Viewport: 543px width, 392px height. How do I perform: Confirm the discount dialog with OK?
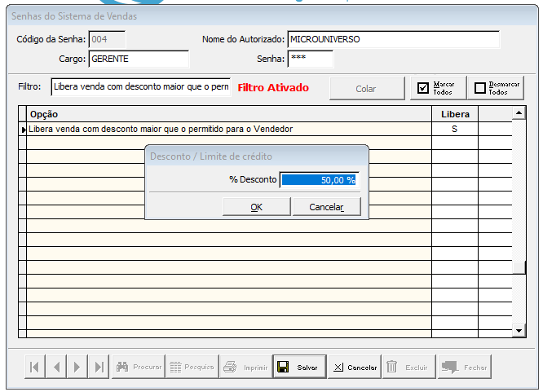coord(256,207)
